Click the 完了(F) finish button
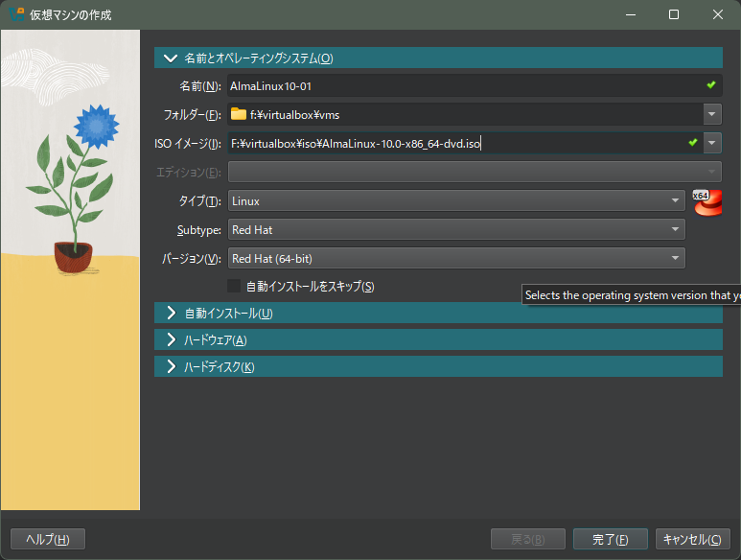 coord(610,539)
